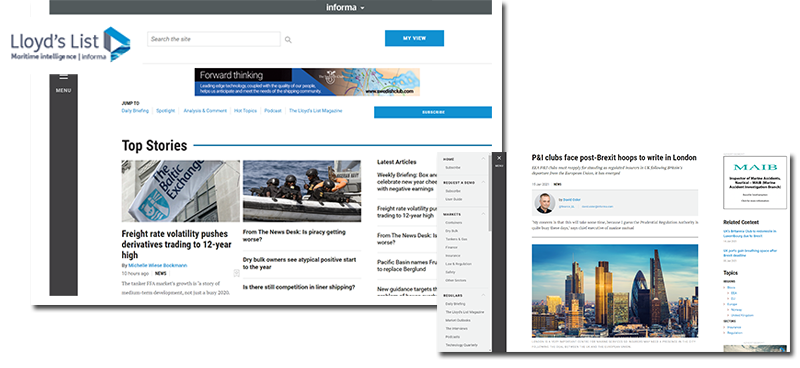
Task: Select Law & Regulation under Markets
Action: [x=458, y=264]
